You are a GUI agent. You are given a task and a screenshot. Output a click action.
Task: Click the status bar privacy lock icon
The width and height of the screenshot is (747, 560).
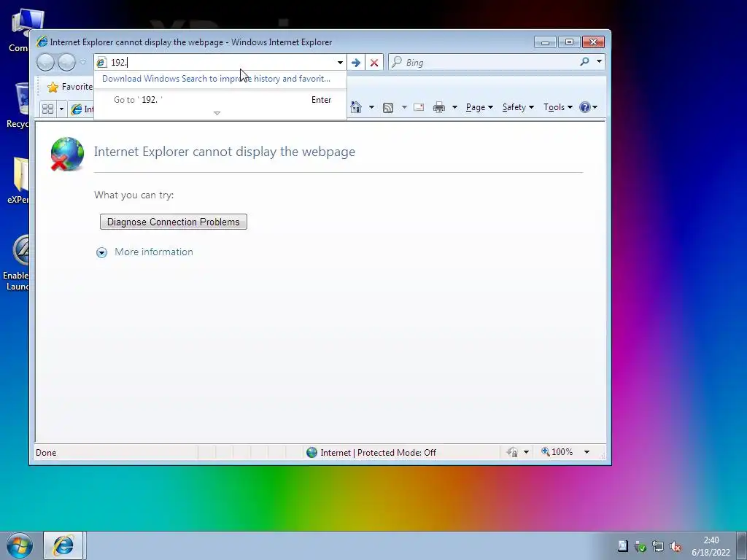[x=512, y=452]
